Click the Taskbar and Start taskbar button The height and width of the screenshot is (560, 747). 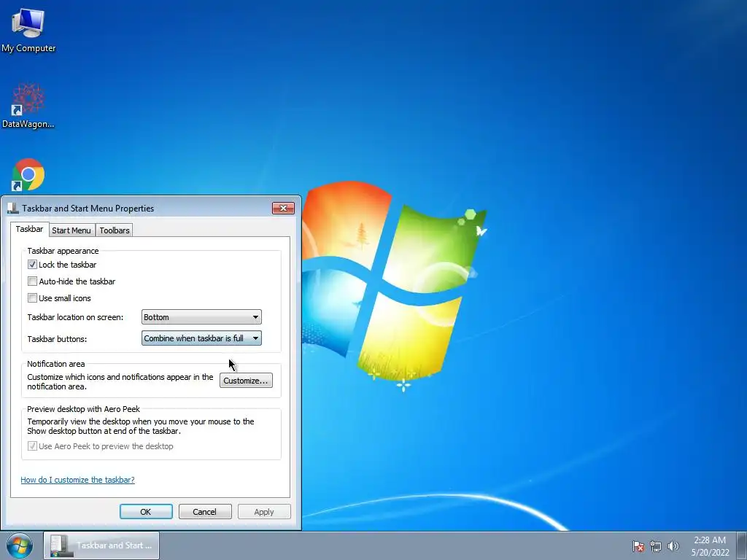101,545
